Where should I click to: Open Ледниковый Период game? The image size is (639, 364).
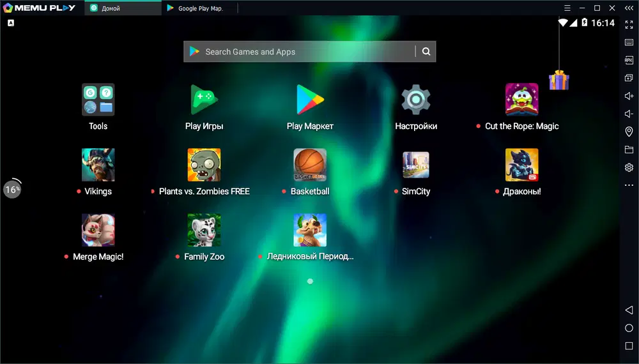310,230
